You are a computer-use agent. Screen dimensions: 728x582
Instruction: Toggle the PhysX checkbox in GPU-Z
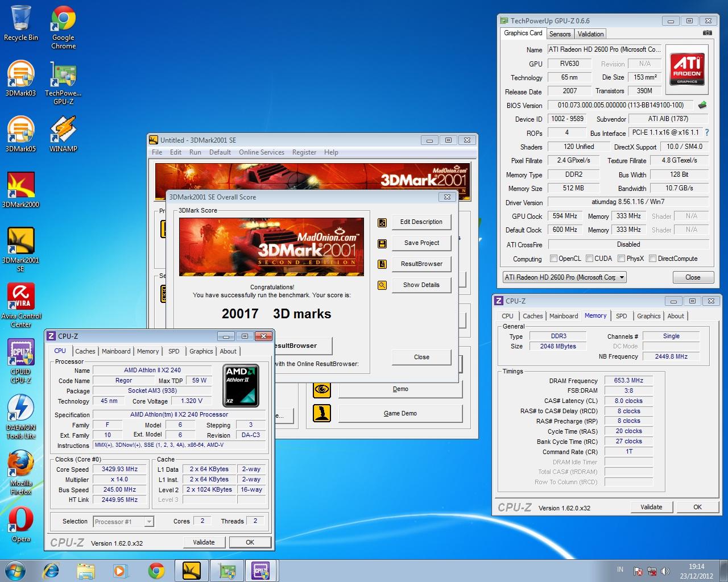coord(622,259)
